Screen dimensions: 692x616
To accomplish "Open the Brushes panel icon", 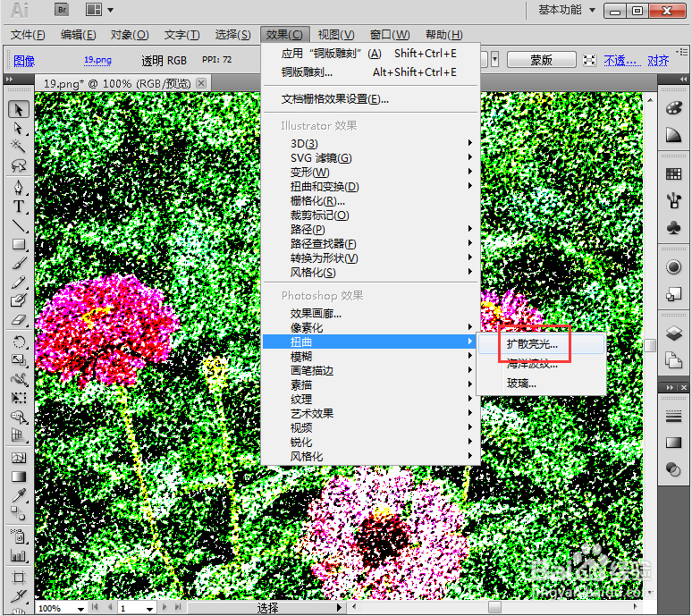I will pos(673,201).
